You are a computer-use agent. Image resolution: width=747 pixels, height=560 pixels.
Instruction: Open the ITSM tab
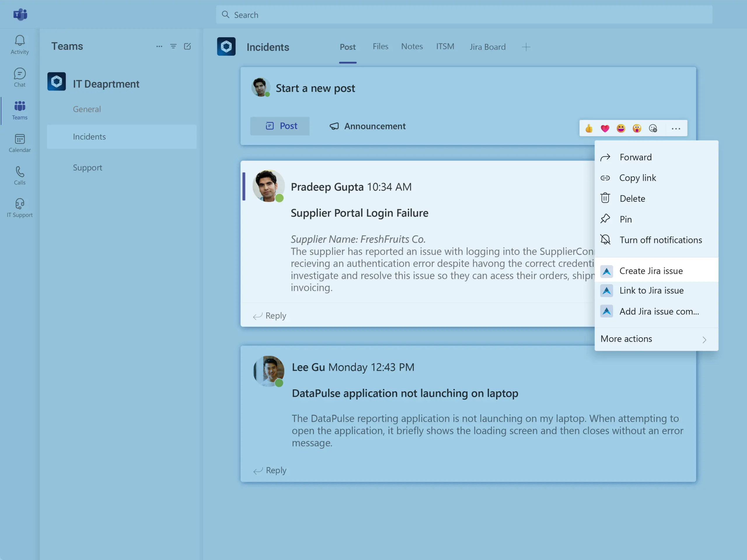pos(445,46)
